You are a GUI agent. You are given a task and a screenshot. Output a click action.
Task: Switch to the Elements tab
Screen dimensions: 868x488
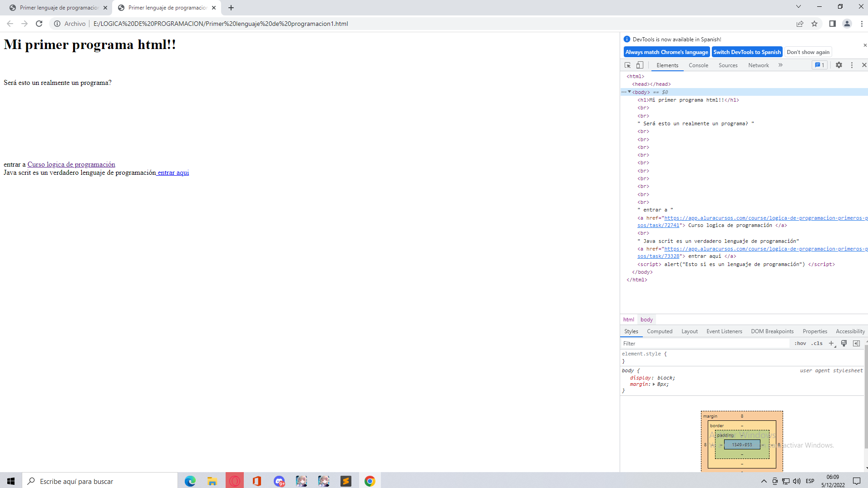pos(667,65)
